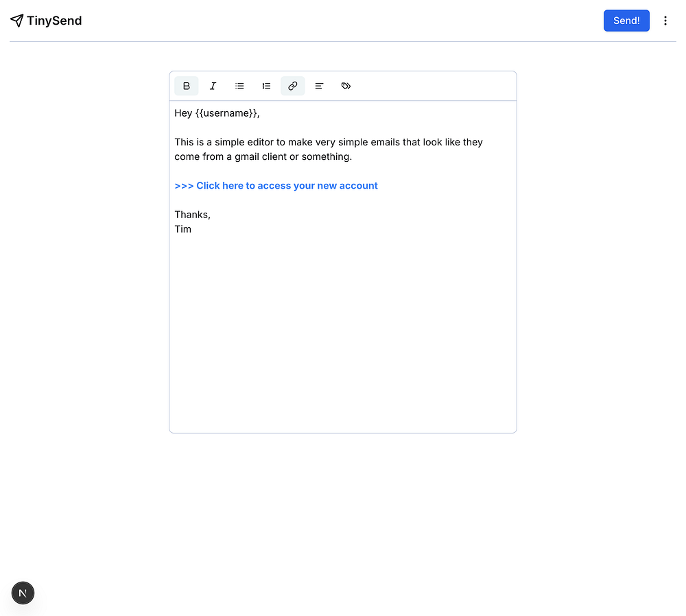Open the text alignment options
The image size is (686, 616).
point(319,86)
